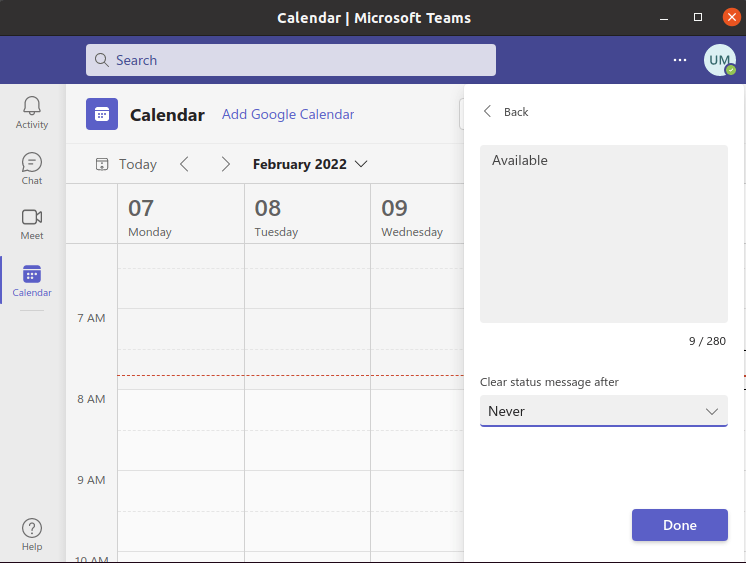Open Settings and more ellipsis

(680, 60)
